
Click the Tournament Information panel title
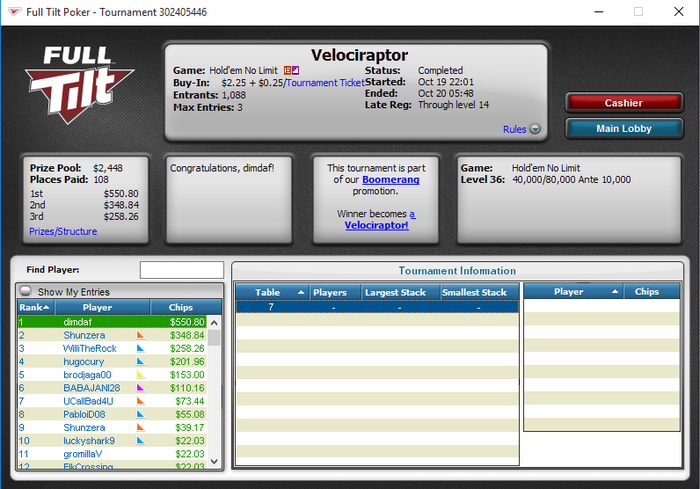pyautogui.click(x=457, y=271)
